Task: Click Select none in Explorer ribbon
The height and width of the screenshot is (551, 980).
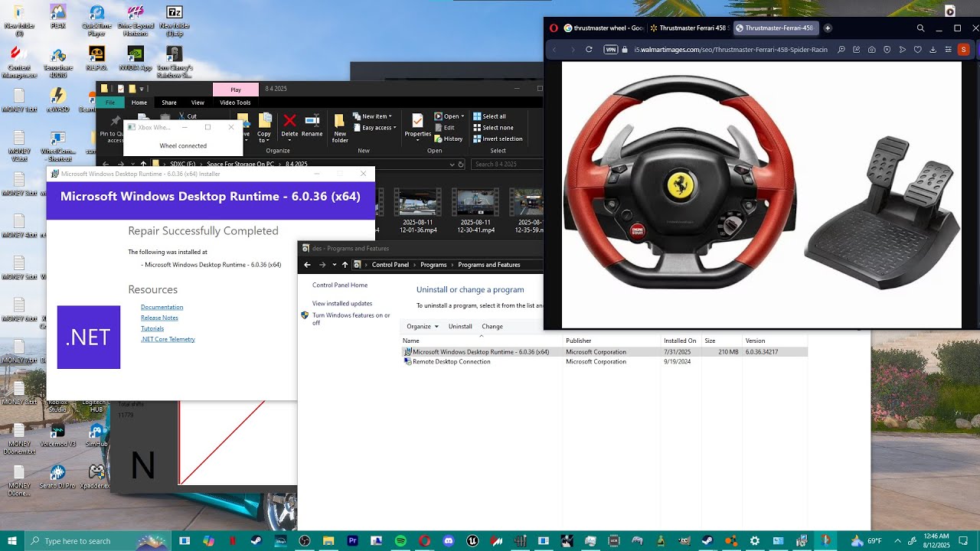Action: coord(493,128)
